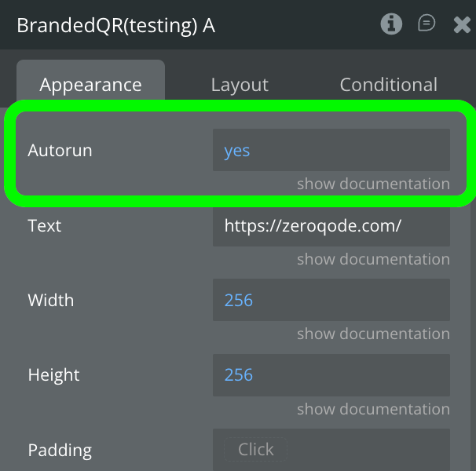Show documentation for Height

[373, 409]
